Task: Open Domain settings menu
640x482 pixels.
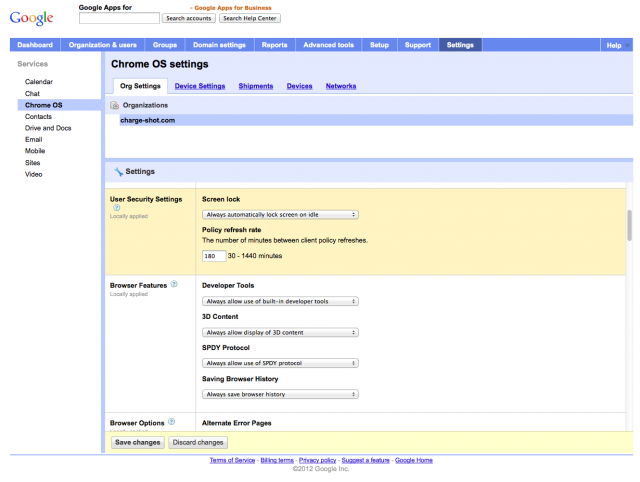Action: 220,45
